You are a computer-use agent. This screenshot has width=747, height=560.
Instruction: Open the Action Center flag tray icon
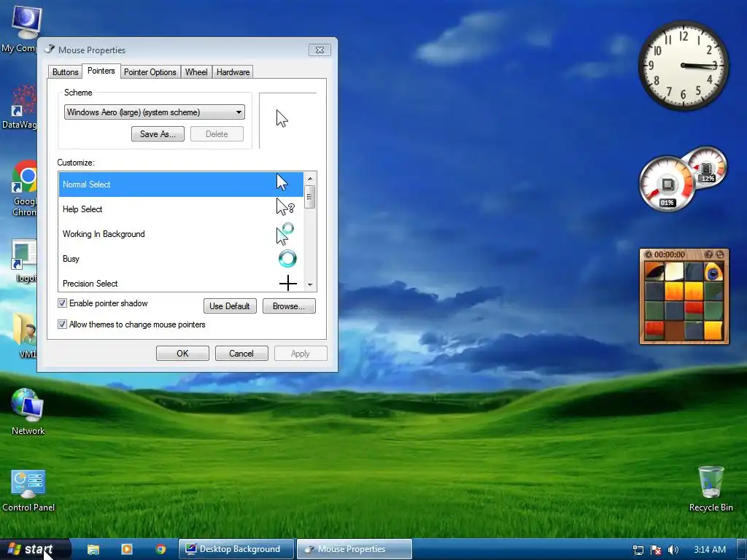pyautogui.click(x=656, y=550)
